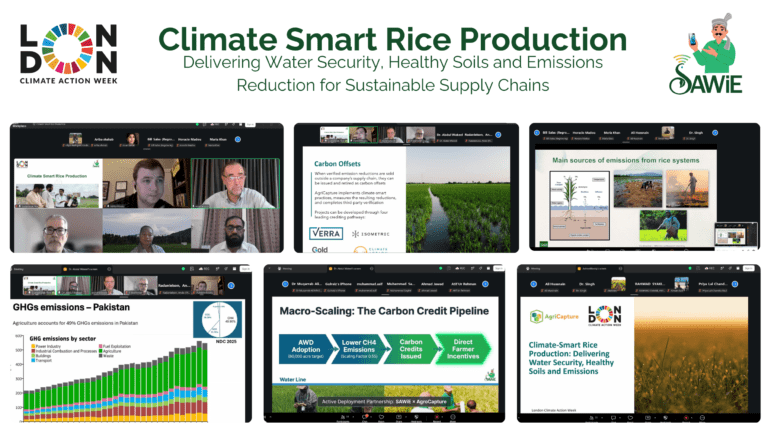This screenshot has width=768, height=432.
Task: Click the rice plant emissions diagram
Action: tap(580, 205)
